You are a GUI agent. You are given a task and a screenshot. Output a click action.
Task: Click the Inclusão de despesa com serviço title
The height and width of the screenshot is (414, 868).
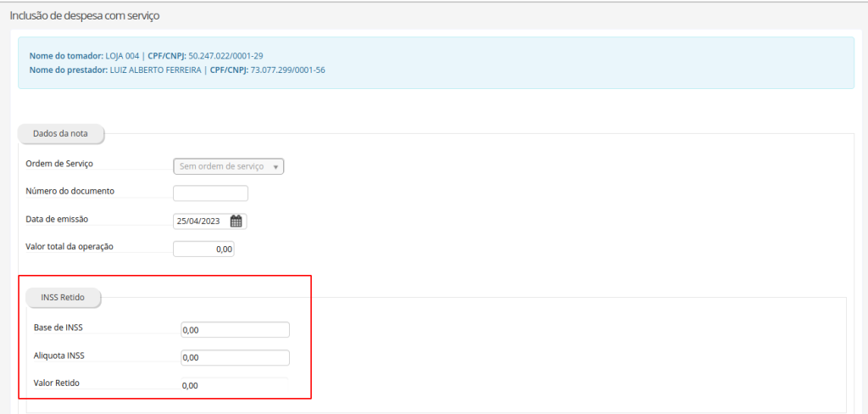85,15
